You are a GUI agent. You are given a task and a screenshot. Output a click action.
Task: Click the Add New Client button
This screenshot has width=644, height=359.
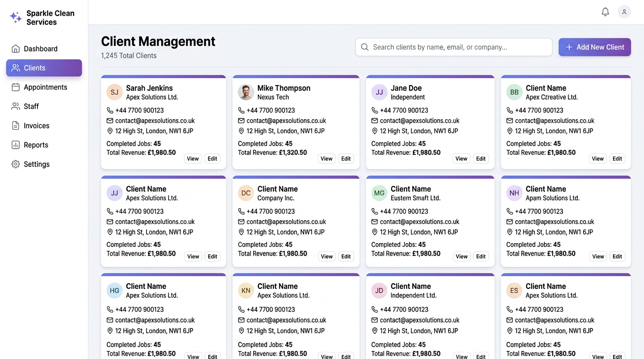point(594,47)
